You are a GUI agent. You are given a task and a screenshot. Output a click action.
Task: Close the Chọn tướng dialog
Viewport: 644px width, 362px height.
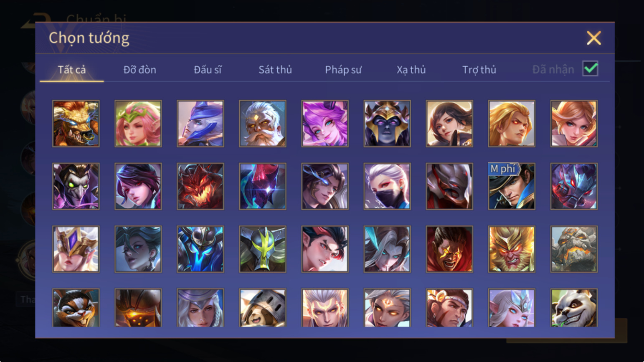tap(593, 38)
